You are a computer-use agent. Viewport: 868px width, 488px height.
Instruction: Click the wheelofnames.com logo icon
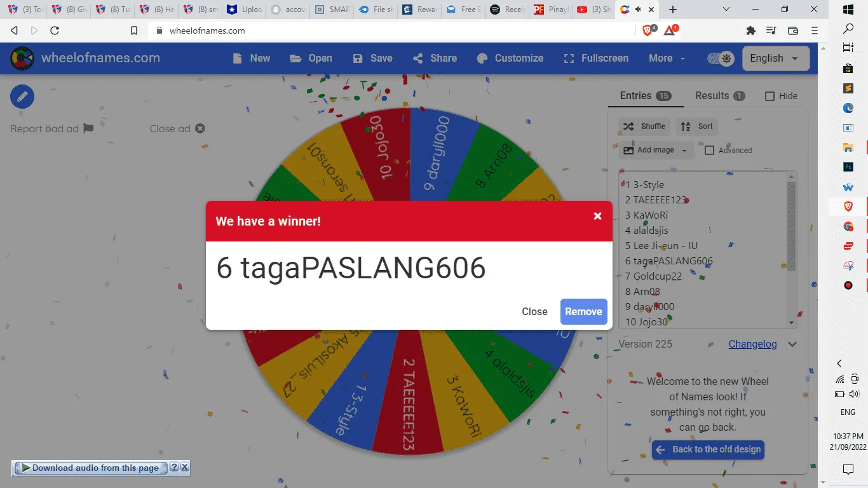22,58
